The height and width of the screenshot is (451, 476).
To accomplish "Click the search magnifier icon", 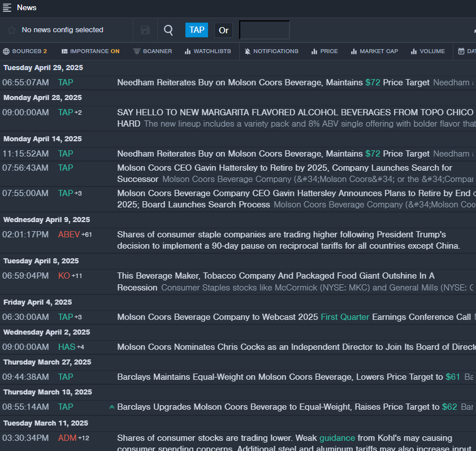I will tap(168, 30).
